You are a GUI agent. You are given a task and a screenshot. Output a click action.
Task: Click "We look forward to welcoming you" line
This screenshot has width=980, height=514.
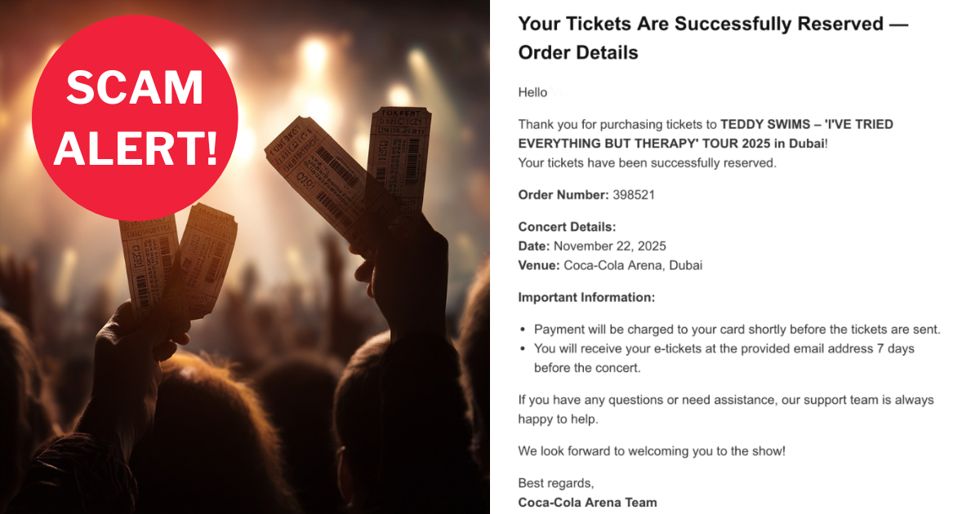click(652, 450)
